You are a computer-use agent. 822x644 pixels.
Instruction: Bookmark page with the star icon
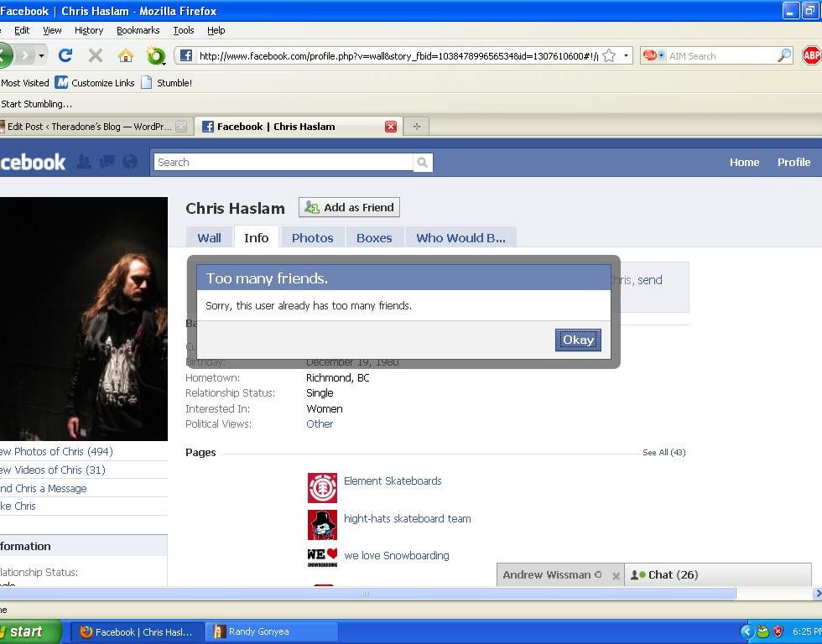[x=609, y=56]
